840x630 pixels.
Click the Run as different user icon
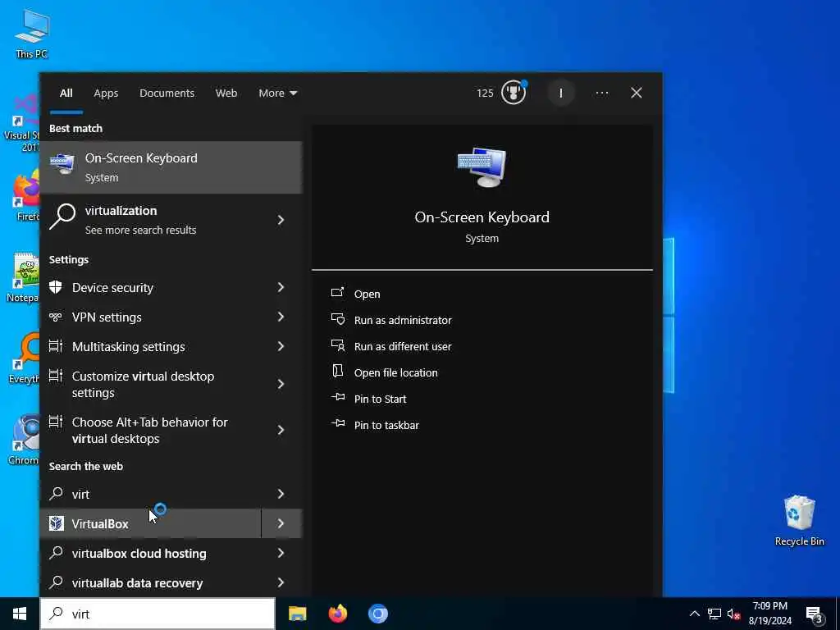tap(338, 345)
